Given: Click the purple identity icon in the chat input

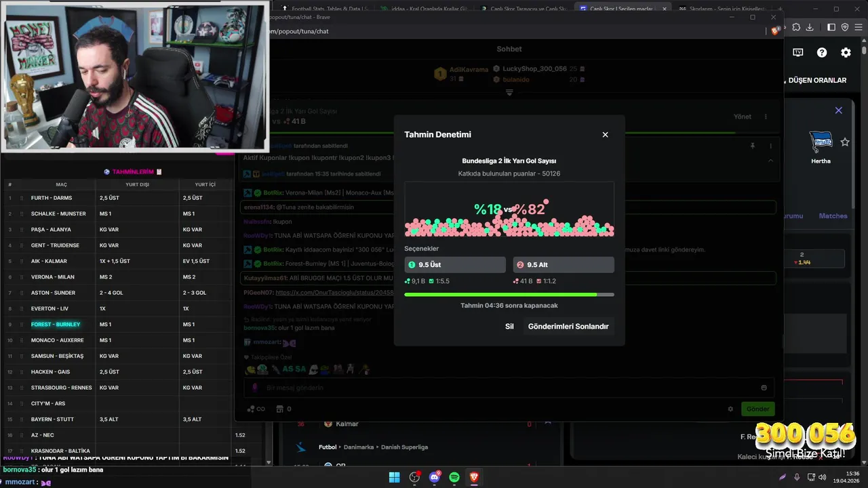Looking at the screenshot, I should coord(255,388).
